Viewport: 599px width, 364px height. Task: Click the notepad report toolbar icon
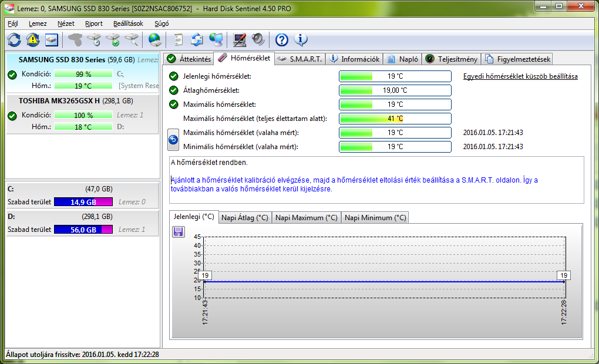pos(178,40)
